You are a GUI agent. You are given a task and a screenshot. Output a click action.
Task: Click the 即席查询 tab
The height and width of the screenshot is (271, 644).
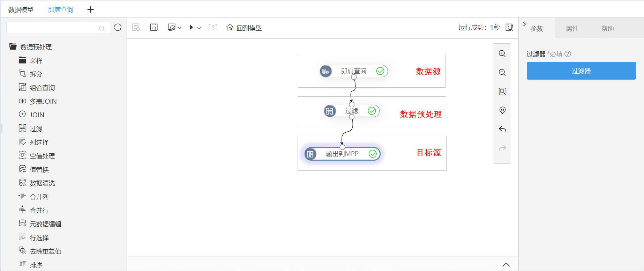tap(61, 10)
